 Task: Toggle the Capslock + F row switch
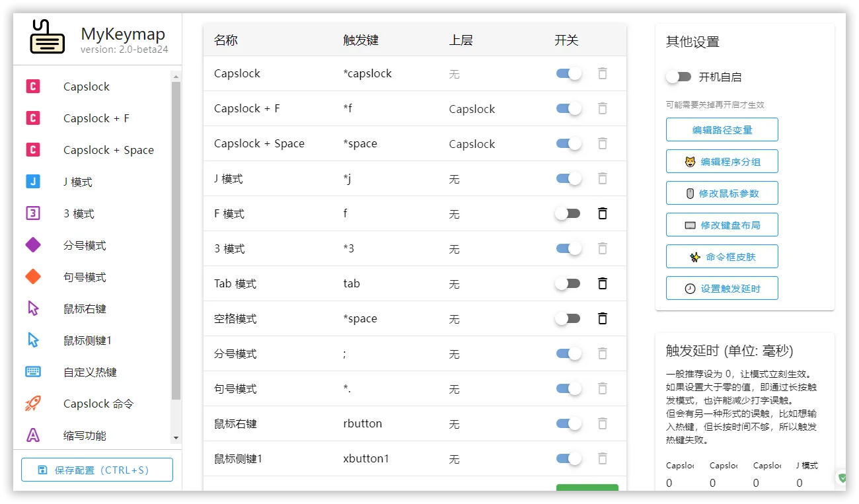568,108
